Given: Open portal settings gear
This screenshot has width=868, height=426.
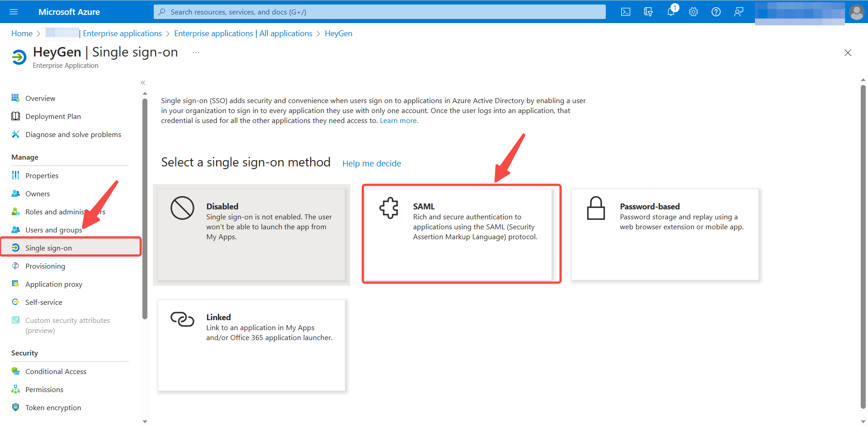Looking at the screenshot, I should [x=693, y=12].
